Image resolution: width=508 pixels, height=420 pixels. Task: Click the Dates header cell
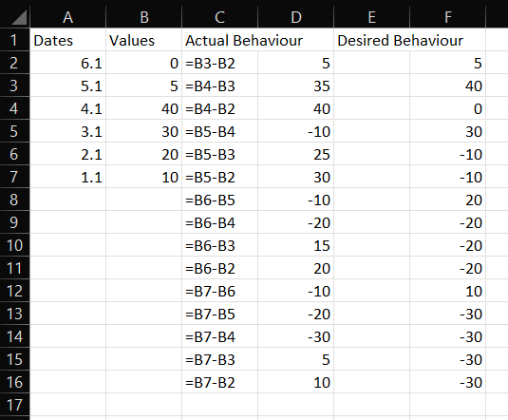pos(67,40)
